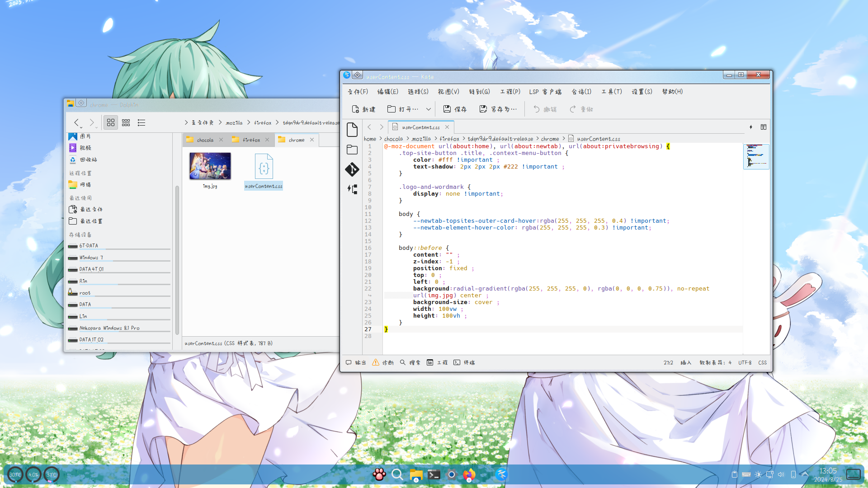Select the userContent.css file icon in Dolphin
868x488 pixels.
pyautogui.click(x=264, y=166)
